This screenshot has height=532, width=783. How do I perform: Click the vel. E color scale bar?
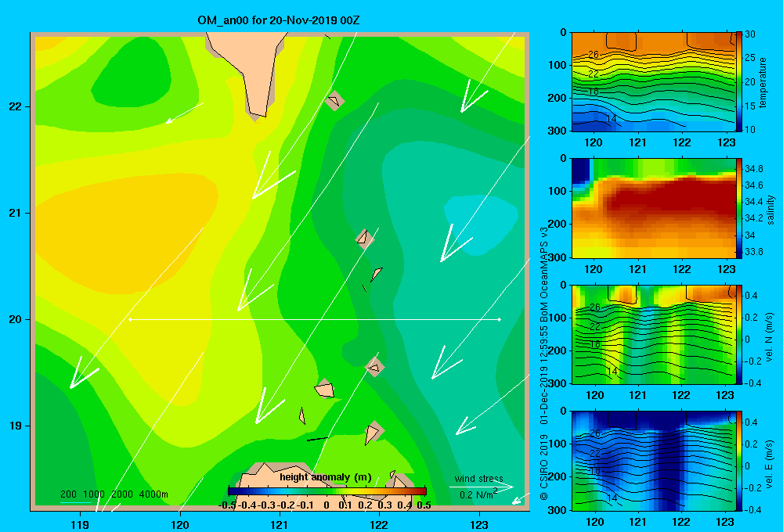(739, 461)
